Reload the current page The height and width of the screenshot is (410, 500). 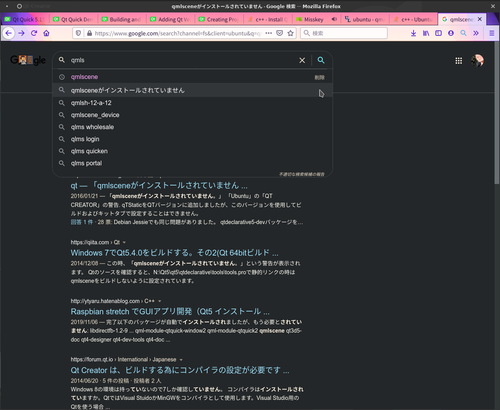coord(34,33)
